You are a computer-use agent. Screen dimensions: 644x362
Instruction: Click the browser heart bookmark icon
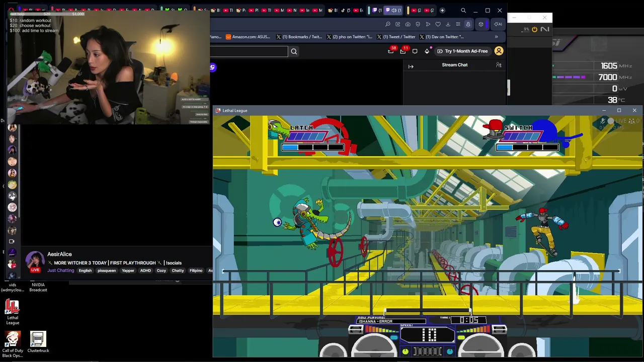(x=438, y=24)
